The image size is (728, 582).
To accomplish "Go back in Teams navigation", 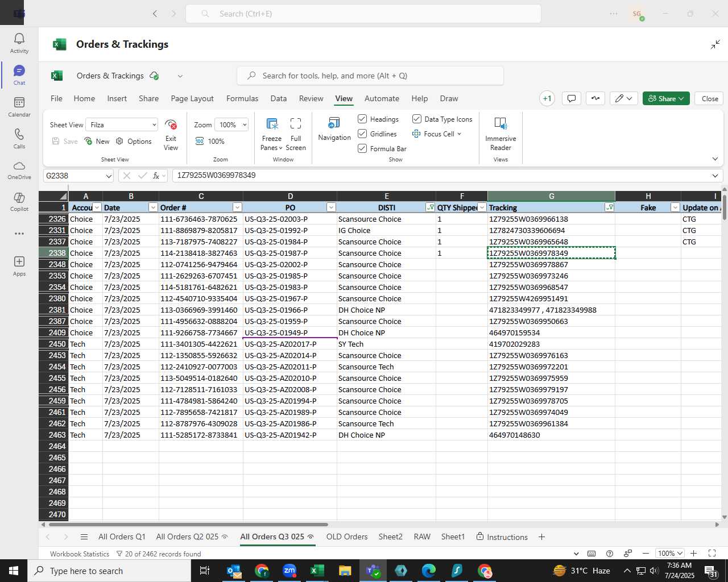I will click(x=155, y=14).
